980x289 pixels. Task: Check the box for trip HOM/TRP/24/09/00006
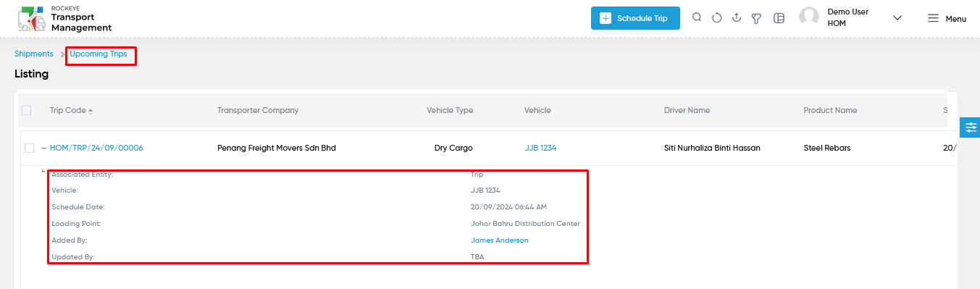(x=30, y=148)
